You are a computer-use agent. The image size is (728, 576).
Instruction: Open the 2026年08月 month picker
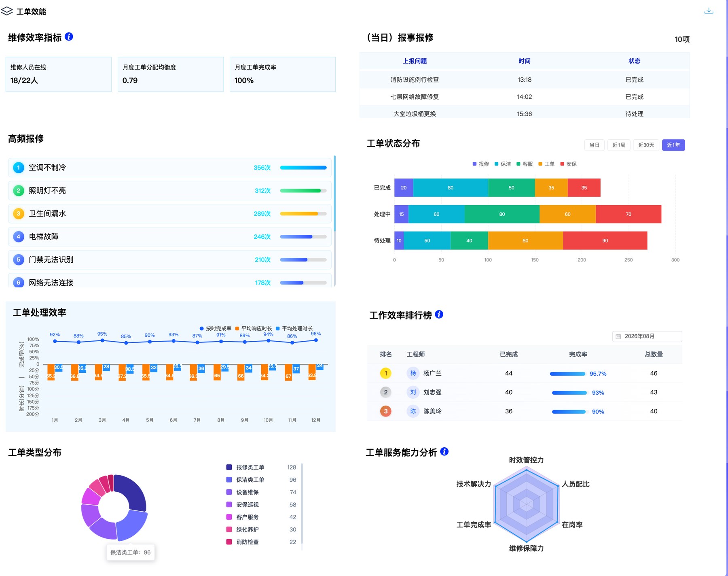(x=647, y=336)
